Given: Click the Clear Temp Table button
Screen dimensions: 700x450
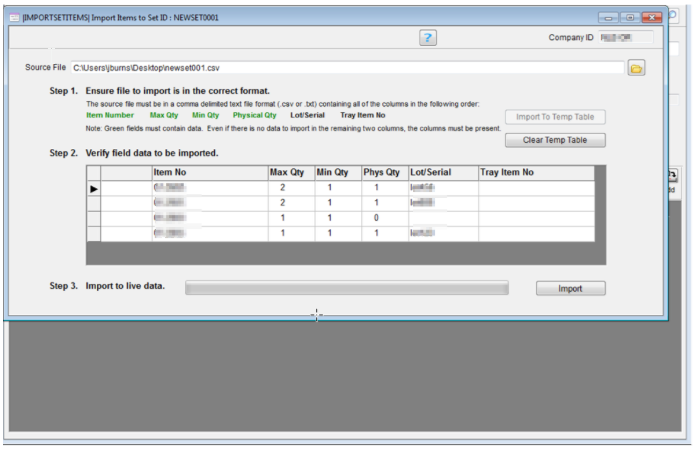Looking at the screenshot, I should coord(555,140).
